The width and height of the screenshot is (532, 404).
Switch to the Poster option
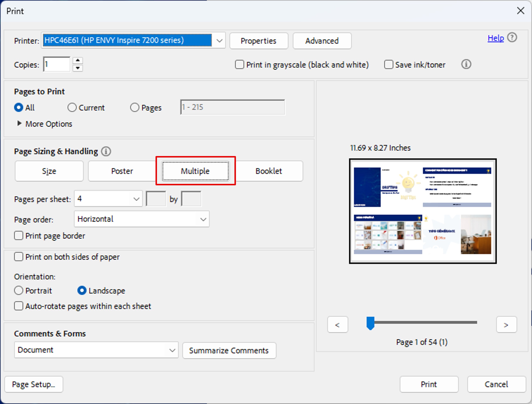tap(122, 171)
